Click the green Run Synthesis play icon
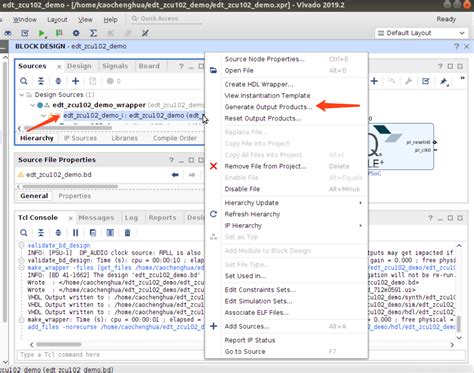 pos(41,33)
